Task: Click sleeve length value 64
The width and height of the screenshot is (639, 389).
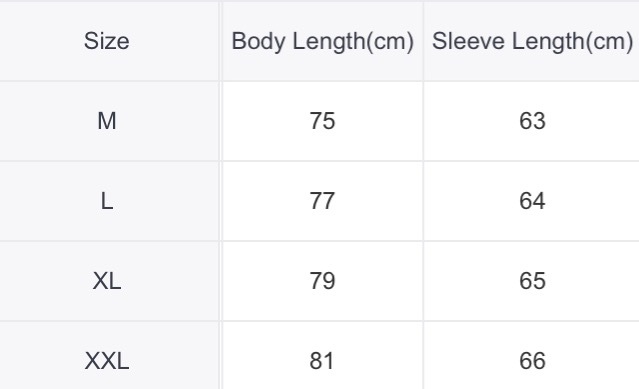Action: pos(532,201)
